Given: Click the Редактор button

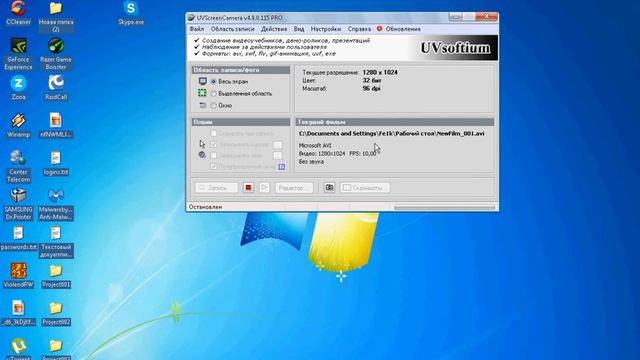Looking at the screenshot, I should pyautogui.click(x=294, y=188).
